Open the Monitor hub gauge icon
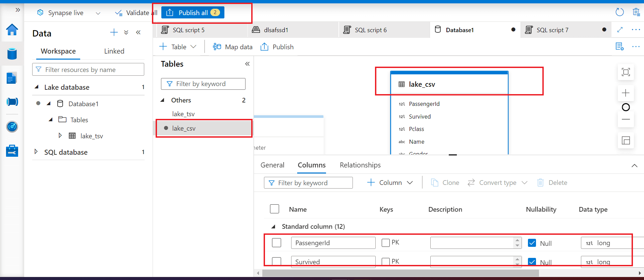644x280 pixels. click(12, 127)
